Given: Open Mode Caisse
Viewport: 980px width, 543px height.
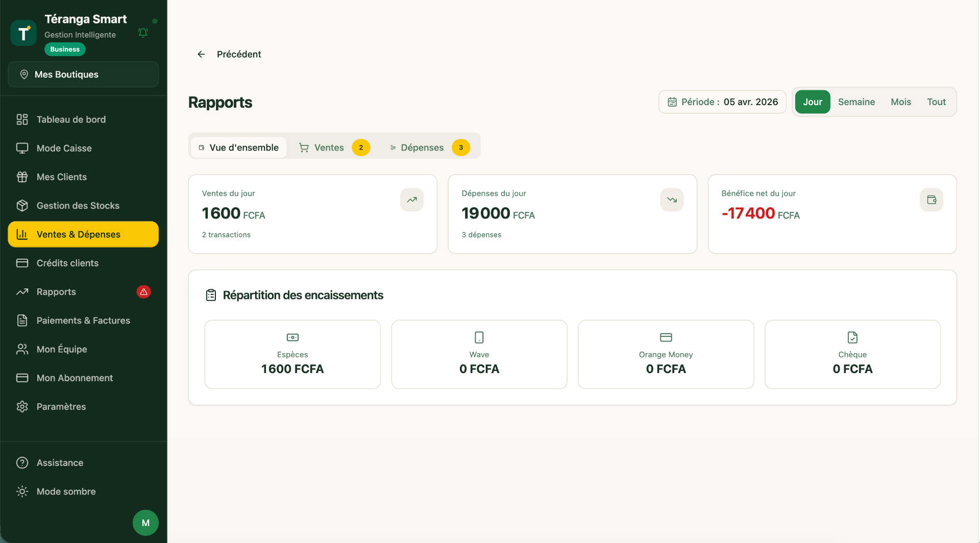Looking at the screenshot, I should (x=83, y=148).
